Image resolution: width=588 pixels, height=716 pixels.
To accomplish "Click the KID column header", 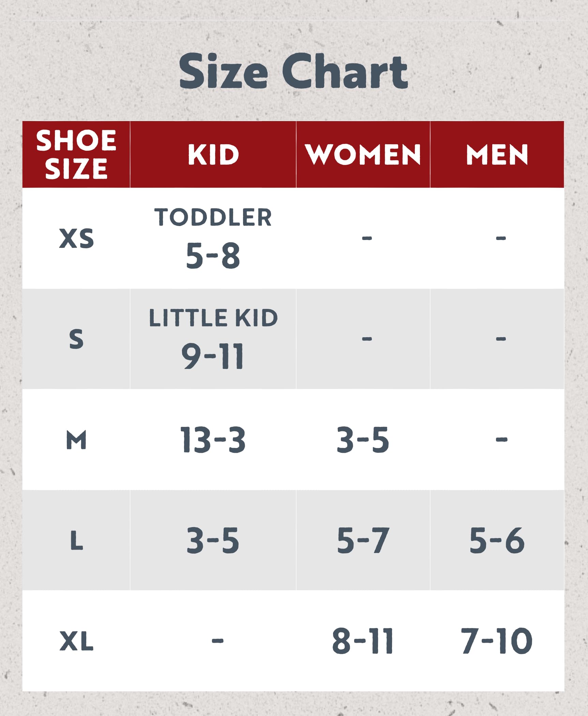I will 213,154.
